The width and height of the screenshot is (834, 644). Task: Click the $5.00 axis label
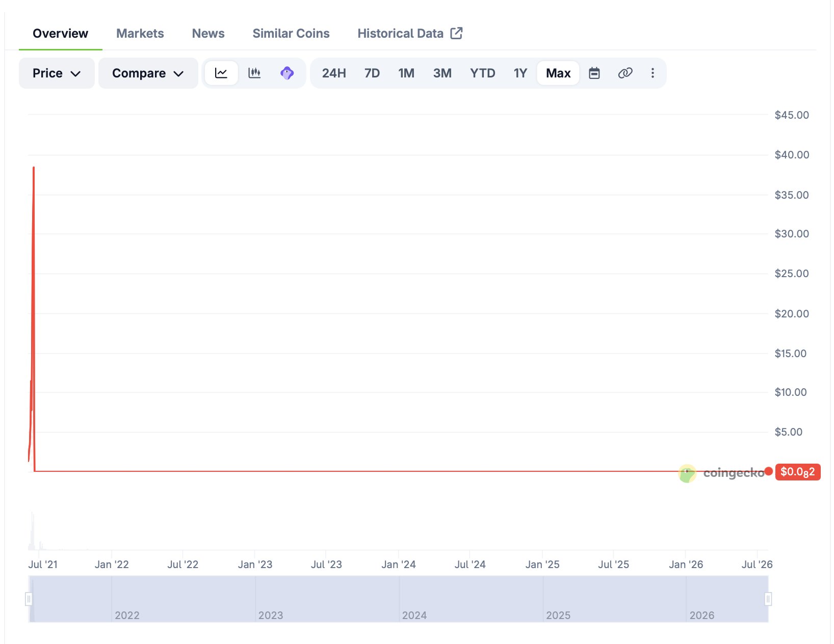[789, 432]
